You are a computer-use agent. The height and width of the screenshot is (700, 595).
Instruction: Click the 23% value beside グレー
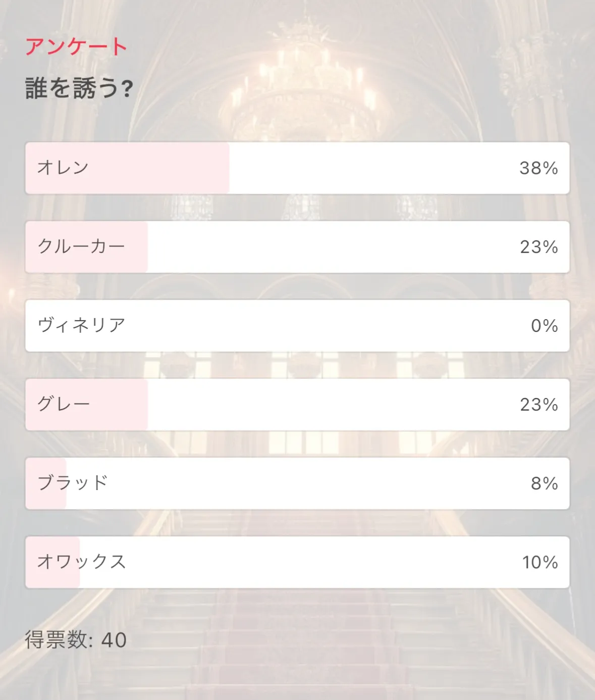click(538, 405)
